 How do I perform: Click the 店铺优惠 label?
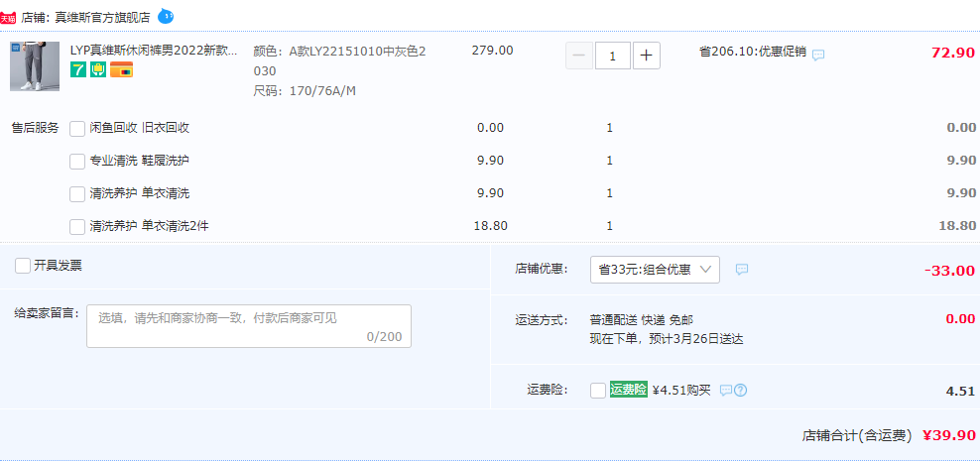click(x=542, y=270)
